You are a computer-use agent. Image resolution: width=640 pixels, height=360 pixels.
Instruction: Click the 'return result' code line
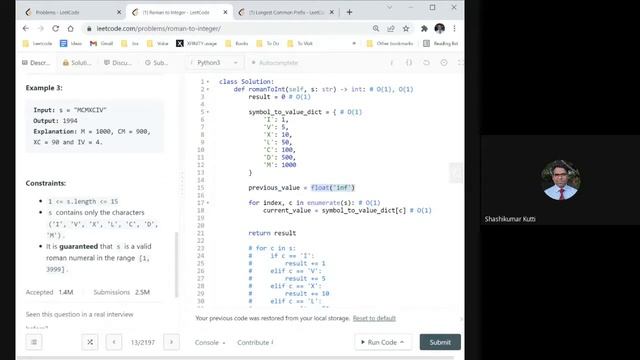click(272, 233)
